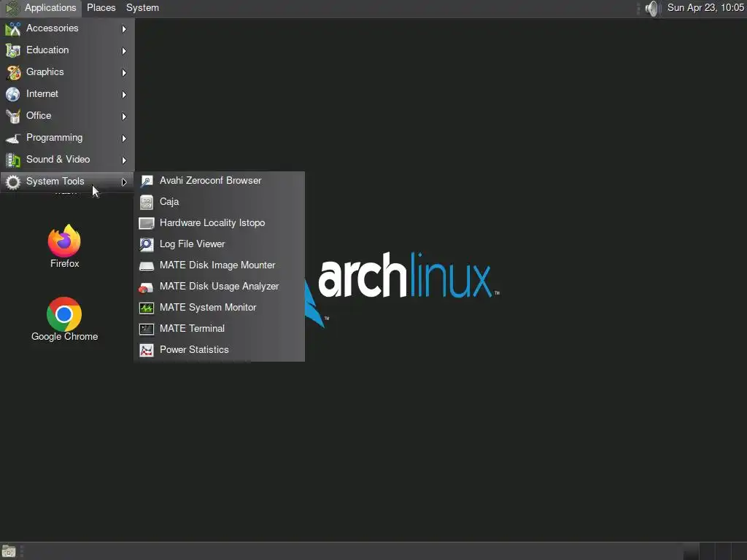Click the show desktop icon in bottom panel
The width and height of the screenshot is (747, 560).
tap(9, 551)
